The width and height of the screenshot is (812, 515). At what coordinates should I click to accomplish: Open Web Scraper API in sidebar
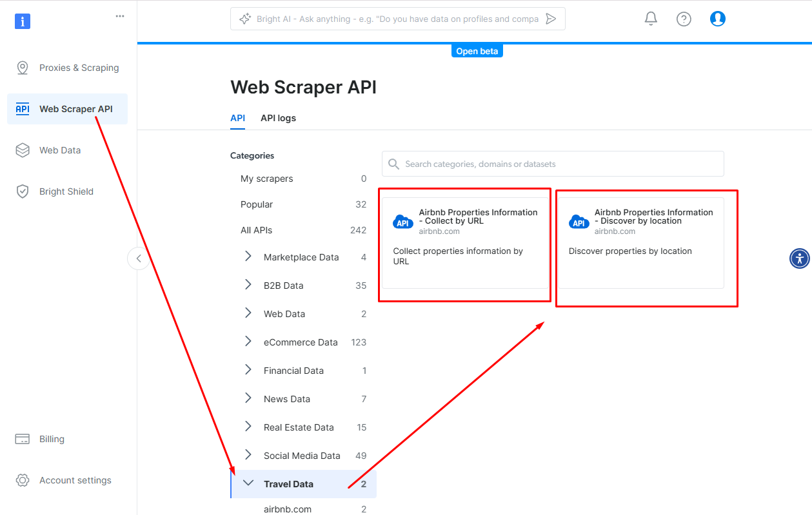point(68,109)
